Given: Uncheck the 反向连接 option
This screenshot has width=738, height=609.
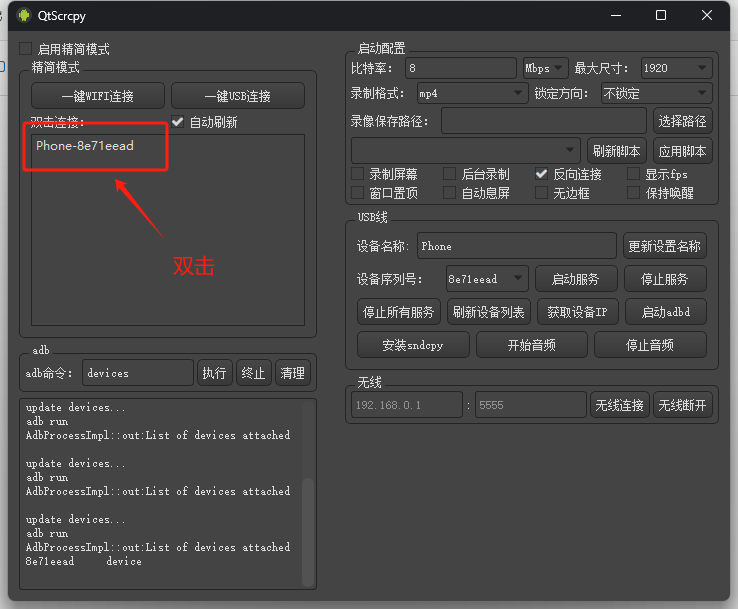Looking at the screenshot, I should tap(542, 174).
